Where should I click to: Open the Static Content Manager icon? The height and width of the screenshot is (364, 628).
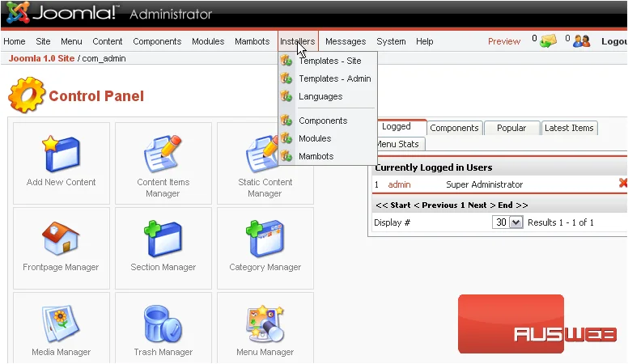(262, 154)
